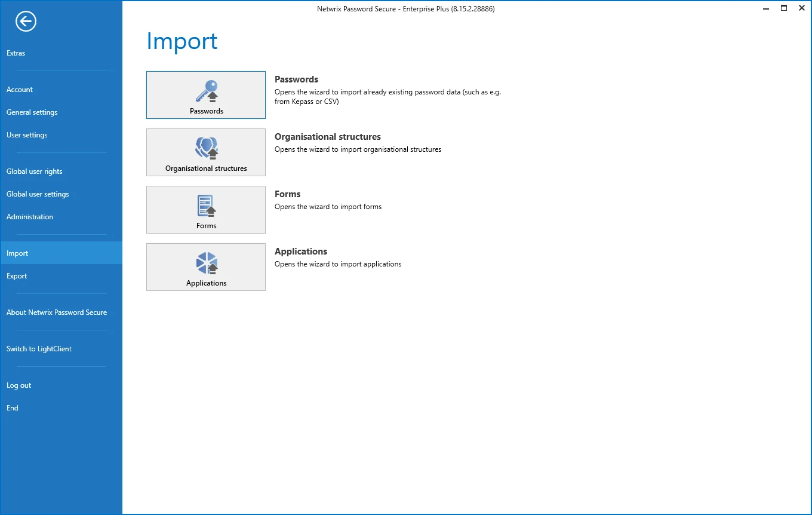Select the Import menu entry
Screen dimensions: 812x515
61,253
